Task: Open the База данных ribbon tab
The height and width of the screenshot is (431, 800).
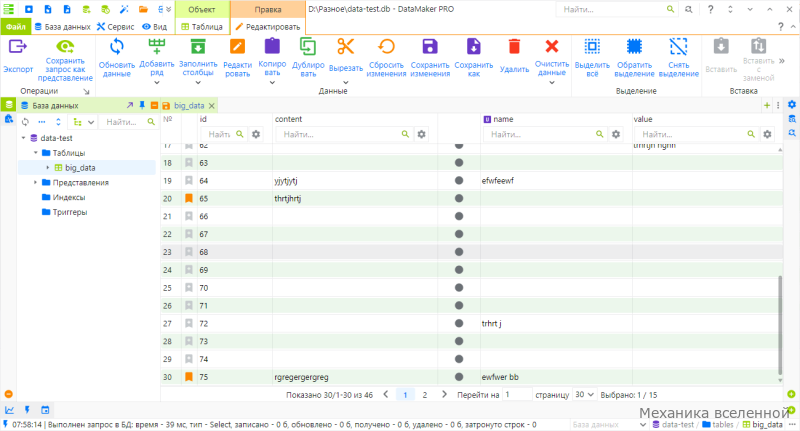Action: 63,27
